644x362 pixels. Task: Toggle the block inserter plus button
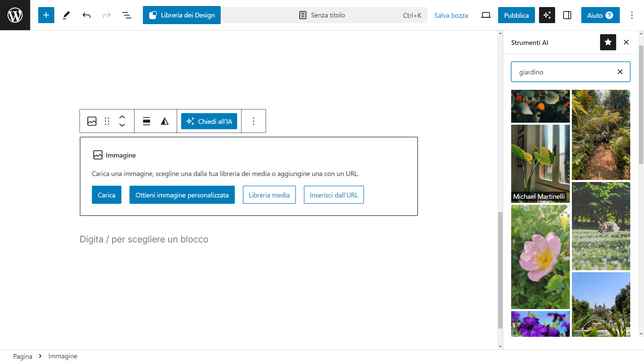(x=46, y=15)
